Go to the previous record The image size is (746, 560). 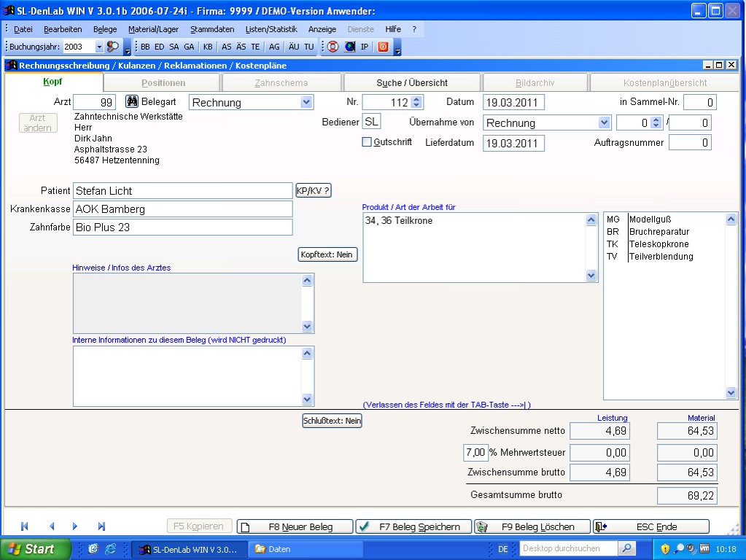[52, 526]
